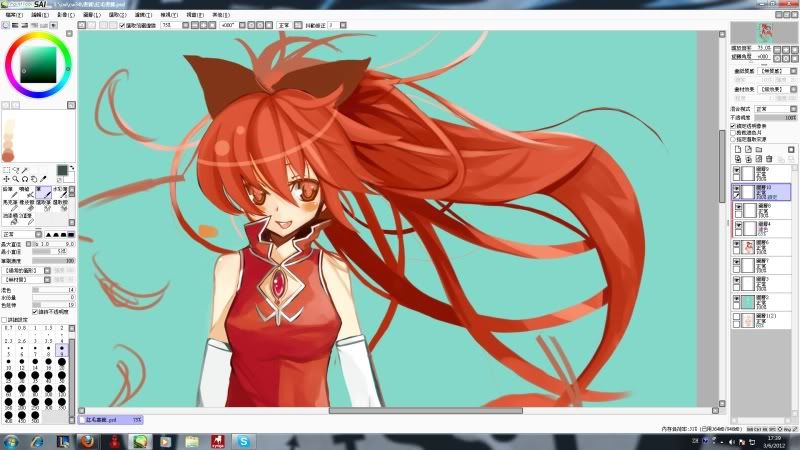This screenshot has width=800, height=450.
Task: Open Skype from the Windows taskbar
Action: click(x=242, y=440)
